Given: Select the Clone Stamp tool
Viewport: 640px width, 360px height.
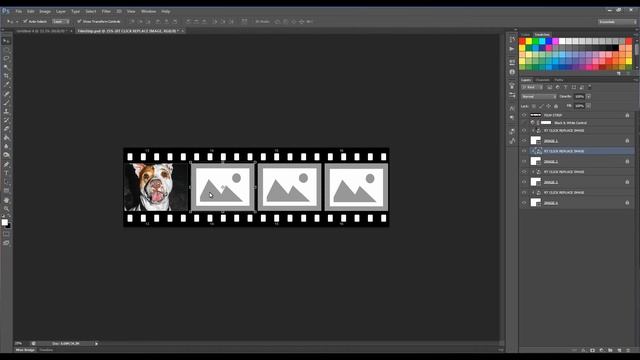Looking at the screenshot, I should click(x=6, y=111).
